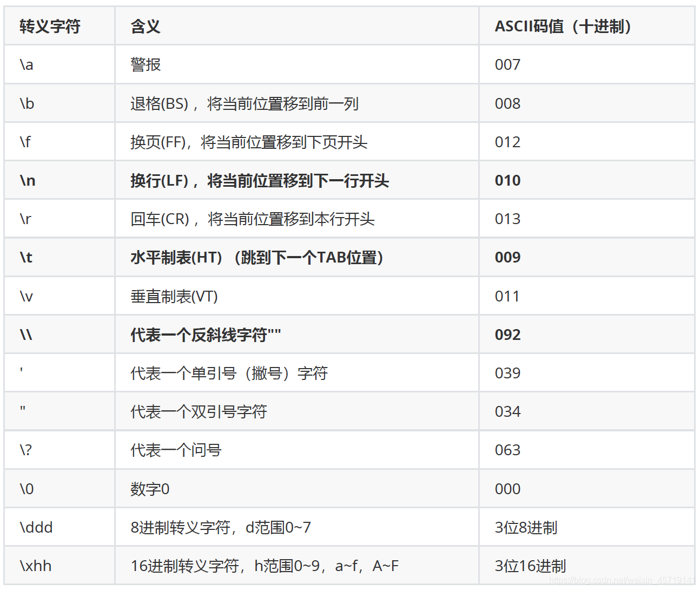Click the '退格(BS)' description cell

tap(296, 103)
